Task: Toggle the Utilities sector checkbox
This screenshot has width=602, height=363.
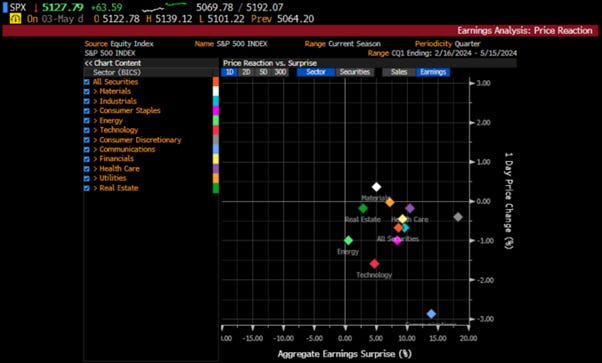Action: (x=87, y=178)
